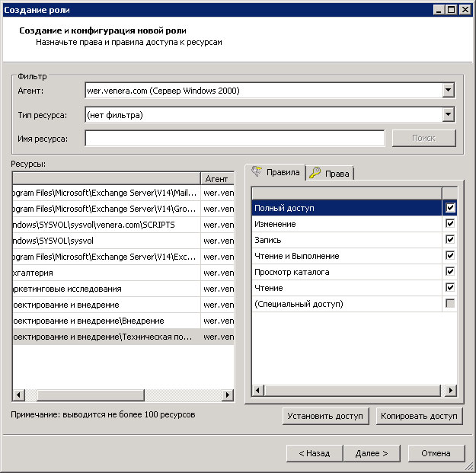
Task: Toggle the Запись checkbox
Action: tap(450, 239)
